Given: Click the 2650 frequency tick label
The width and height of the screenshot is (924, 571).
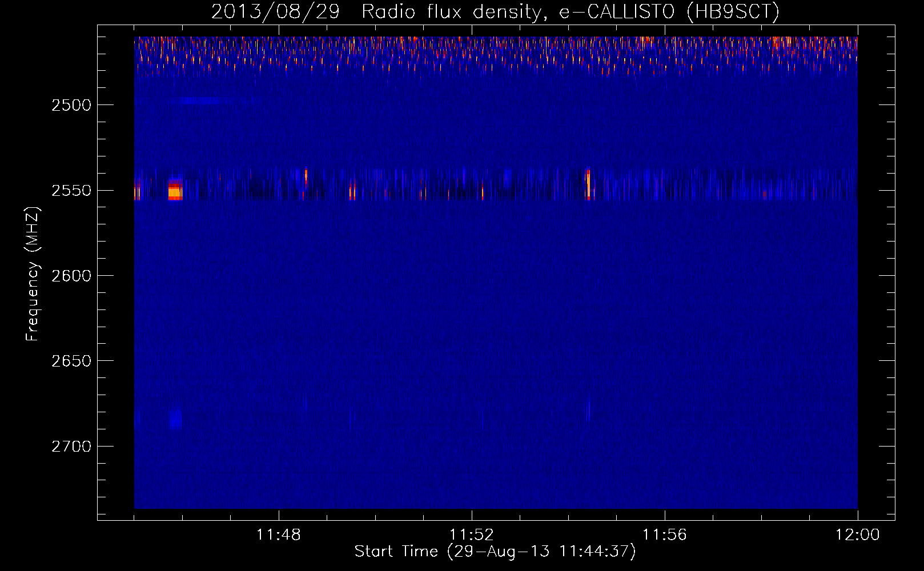Looking at the screenshot, I should point(71,361).
